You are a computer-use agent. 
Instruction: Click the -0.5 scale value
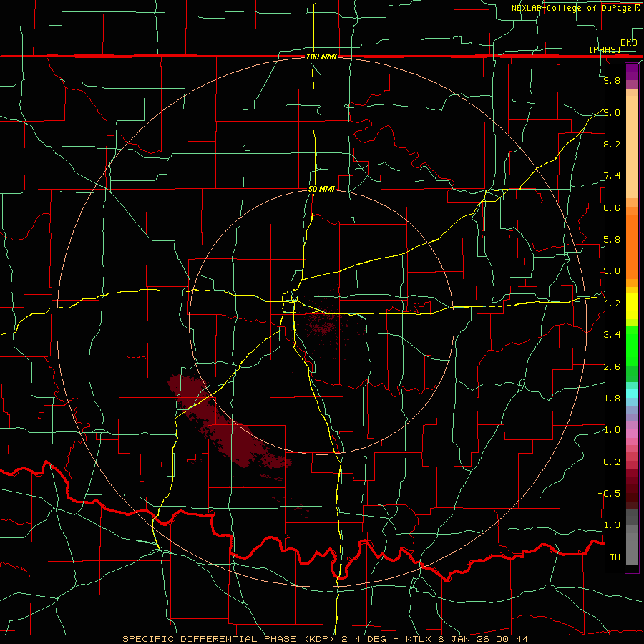click(609, 494)
